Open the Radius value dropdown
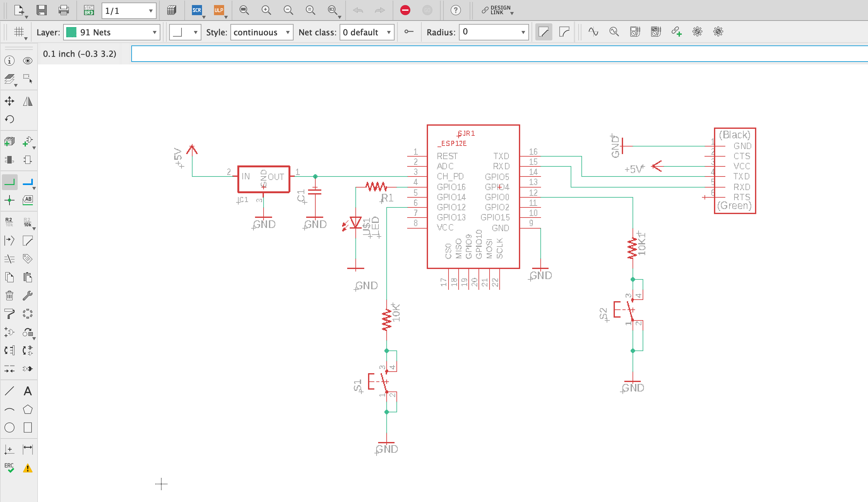This screenshot has height=502, width=868. point(494,32)
